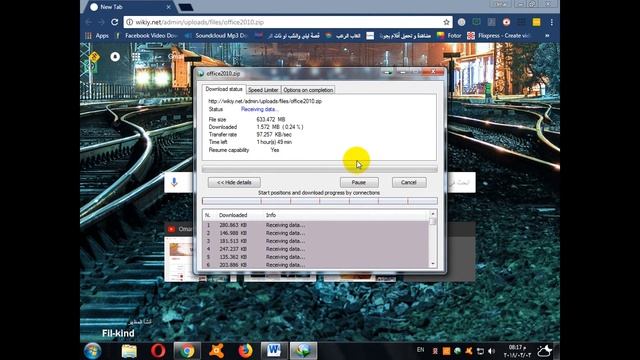This screenshot has height=360, width=640.
Task: Click the connections download progress bar
Action: pos(320,201)
